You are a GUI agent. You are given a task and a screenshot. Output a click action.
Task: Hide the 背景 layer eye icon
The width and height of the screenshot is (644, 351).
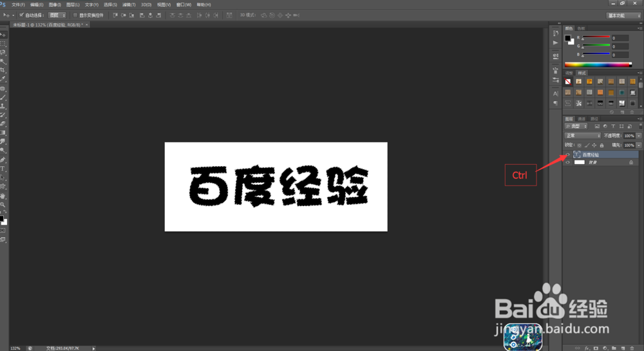567,162
